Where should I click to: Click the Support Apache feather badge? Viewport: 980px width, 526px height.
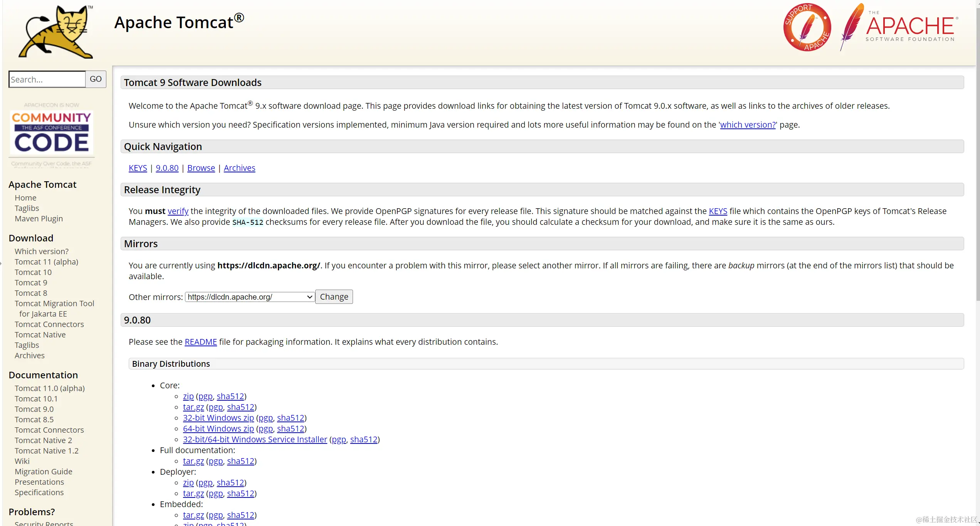tap(807, 27)
